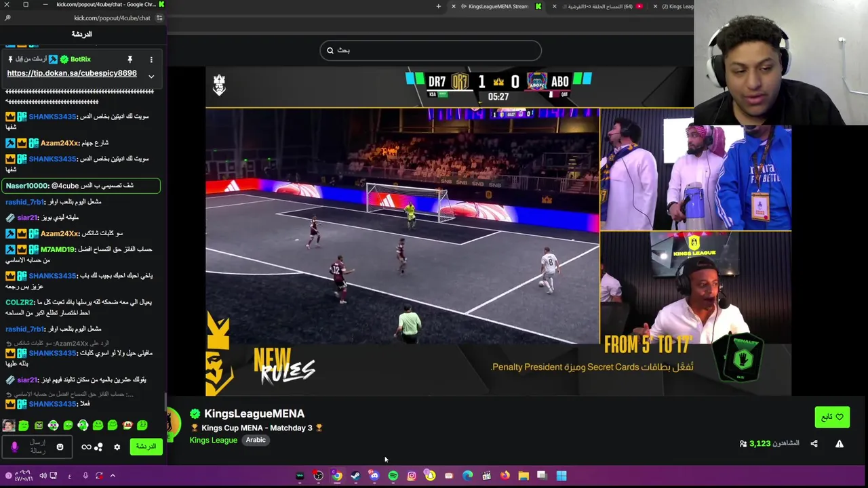Share the stream via share icon

pyautogui.click(x=814, y=444)
